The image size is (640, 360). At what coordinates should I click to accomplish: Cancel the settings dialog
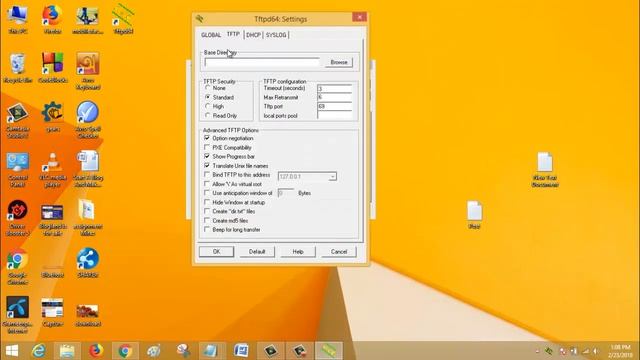(x=339, y=252)
